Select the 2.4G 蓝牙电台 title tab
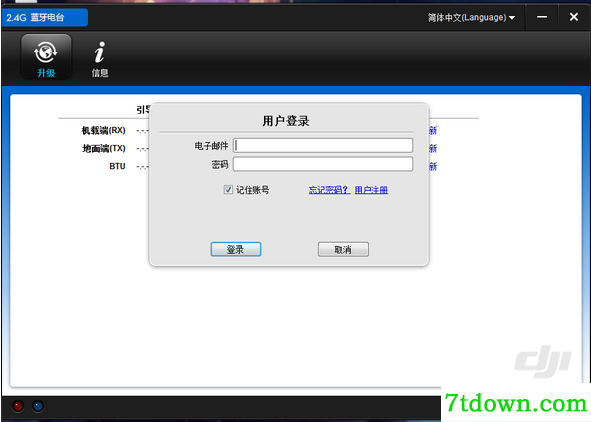Image resolution: width=591 pixels, height=422 pixels. [x=44, y=17]
